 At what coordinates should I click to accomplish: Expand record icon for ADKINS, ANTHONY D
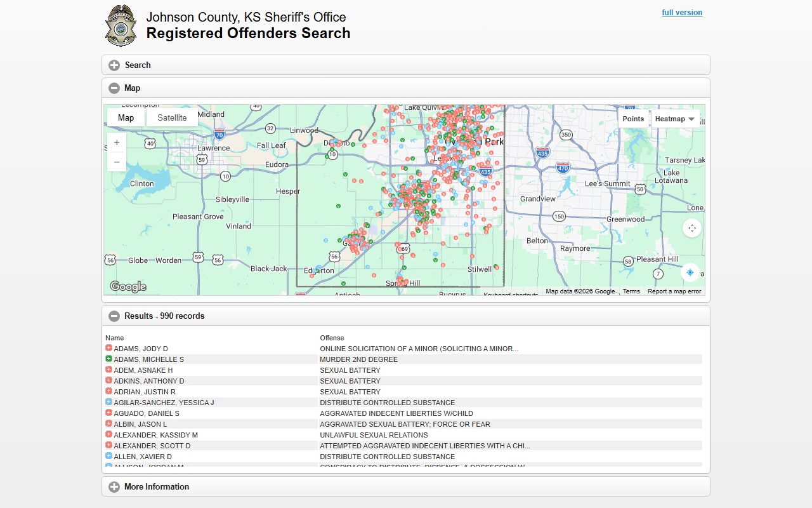[108, 381]
